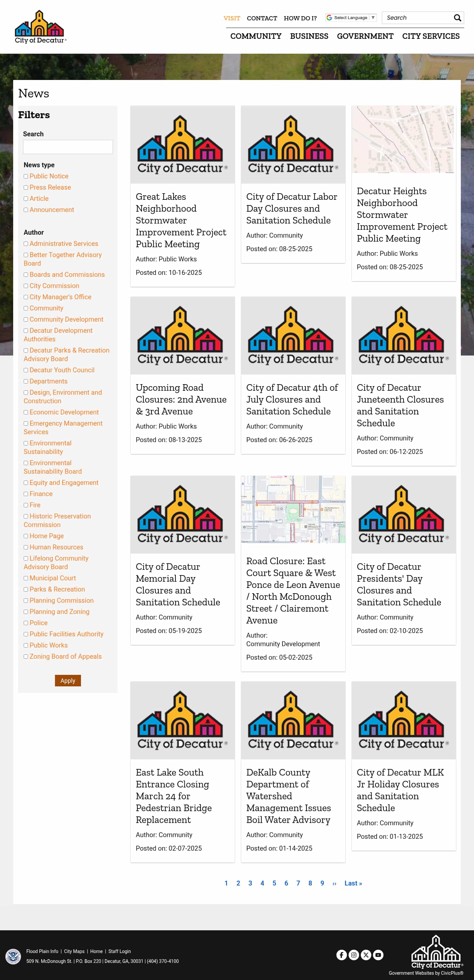Click the HOW DO I? top link

(300, 18)
